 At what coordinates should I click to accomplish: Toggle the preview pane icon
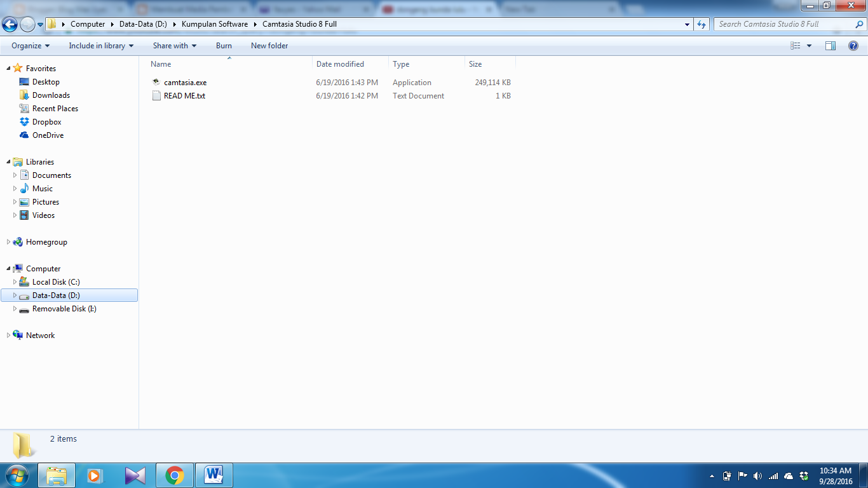click(831, 46)
